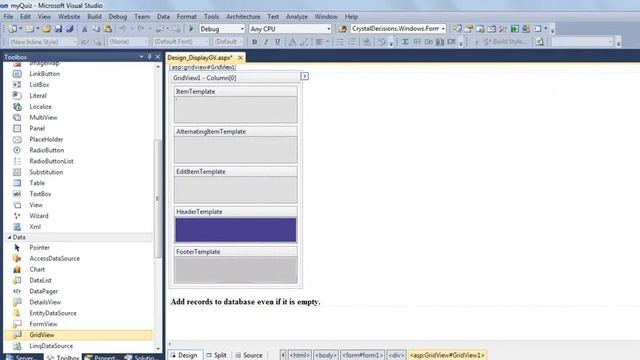Click the Copy icon in toolbar
Screen dimensions: 640x360
point(96,29)
